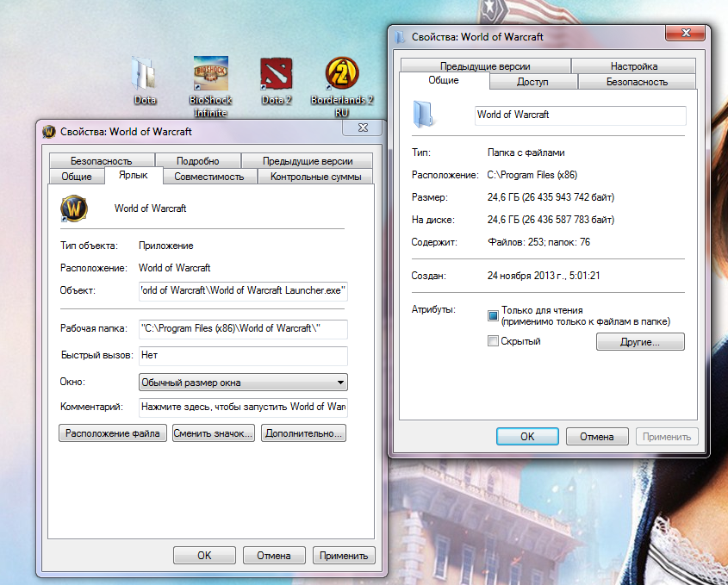Click 'Отмена' in the shortcut properties window
The width and height of the screenshot is (728, 585).
pos(274,556)
